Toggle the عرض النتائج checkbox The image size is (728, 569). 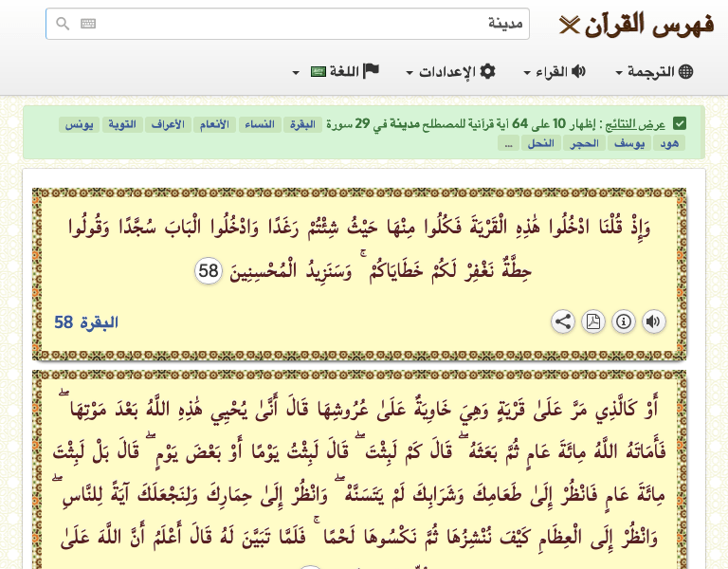[680, 124]
